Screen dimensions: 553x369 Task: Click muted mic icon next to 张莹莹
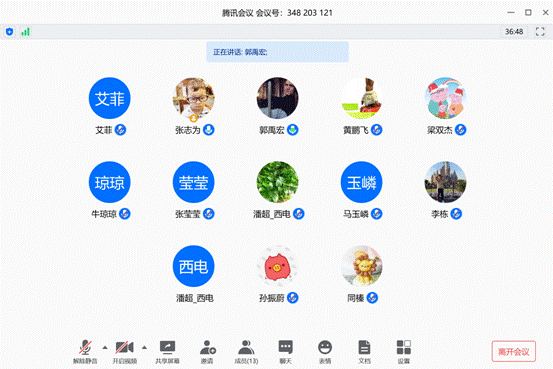(x=208, y=214)
